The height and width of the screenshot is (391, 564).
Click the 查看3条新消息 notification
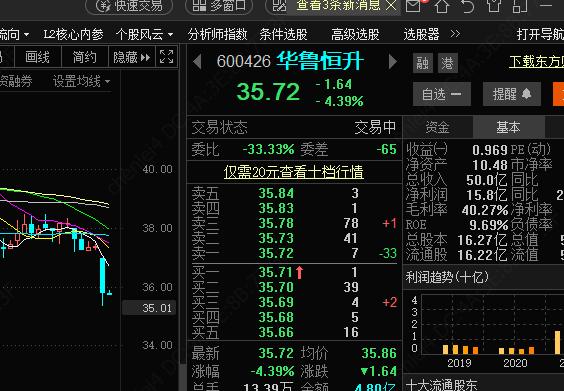(x=338, y=5)
